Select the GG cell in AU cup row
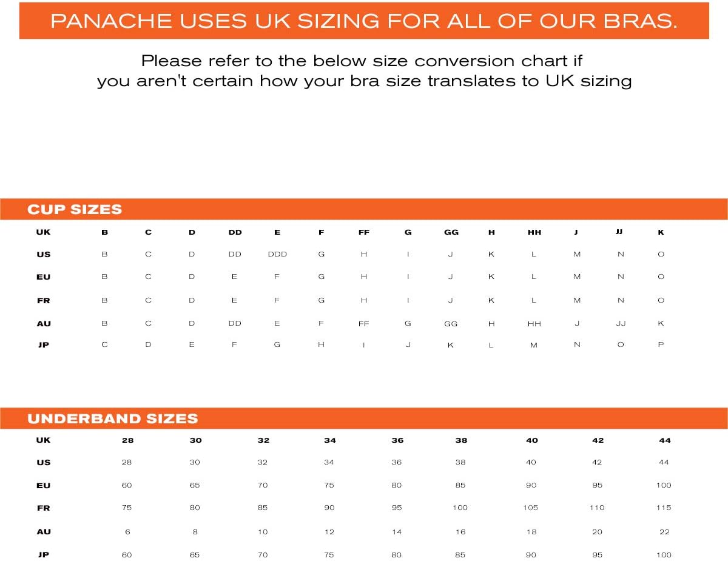The image size is (728, 561). pos(451,324)
